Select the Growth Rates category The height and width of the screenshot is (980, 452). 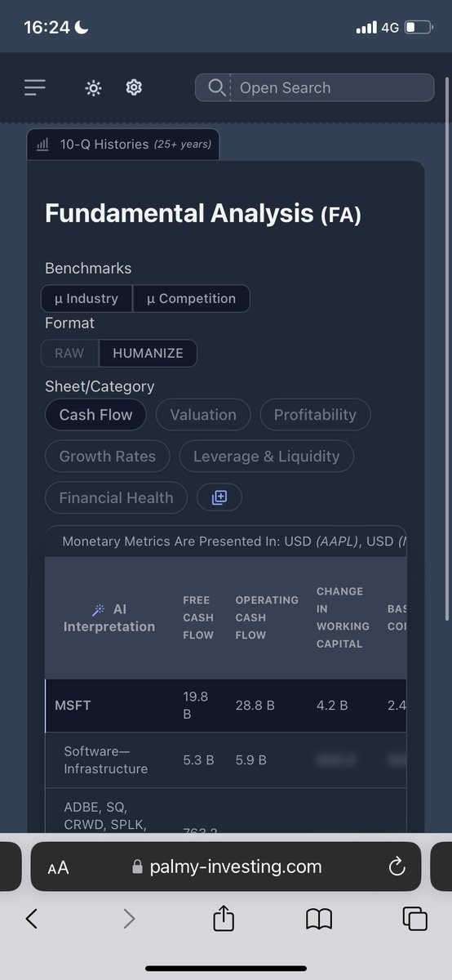pyautogui.click(x=107, y=457)
